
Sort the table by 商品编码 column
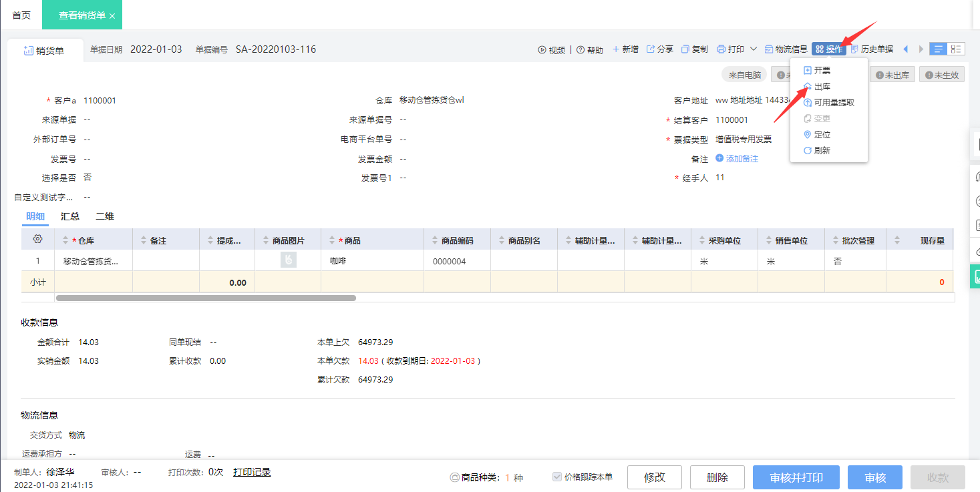[457, 241]
